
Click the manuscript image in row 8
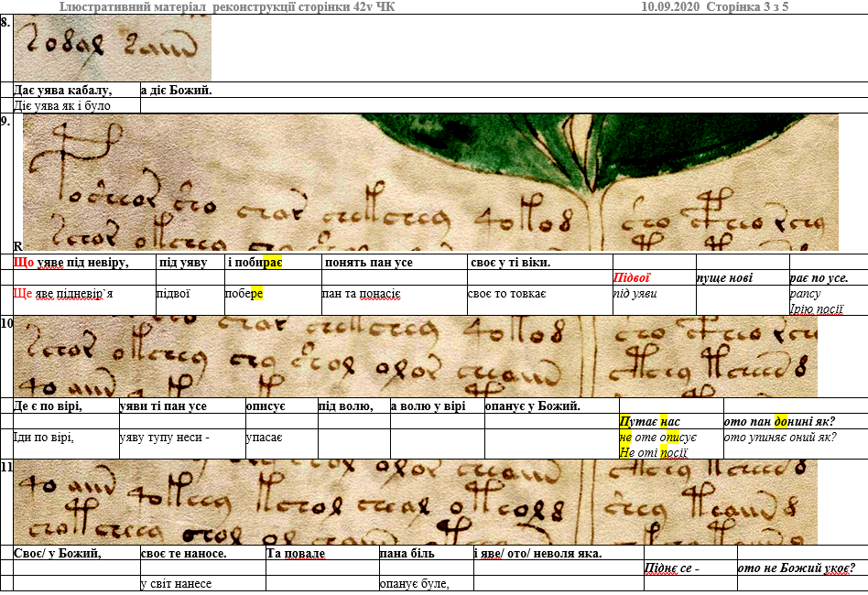coord(113,49)
